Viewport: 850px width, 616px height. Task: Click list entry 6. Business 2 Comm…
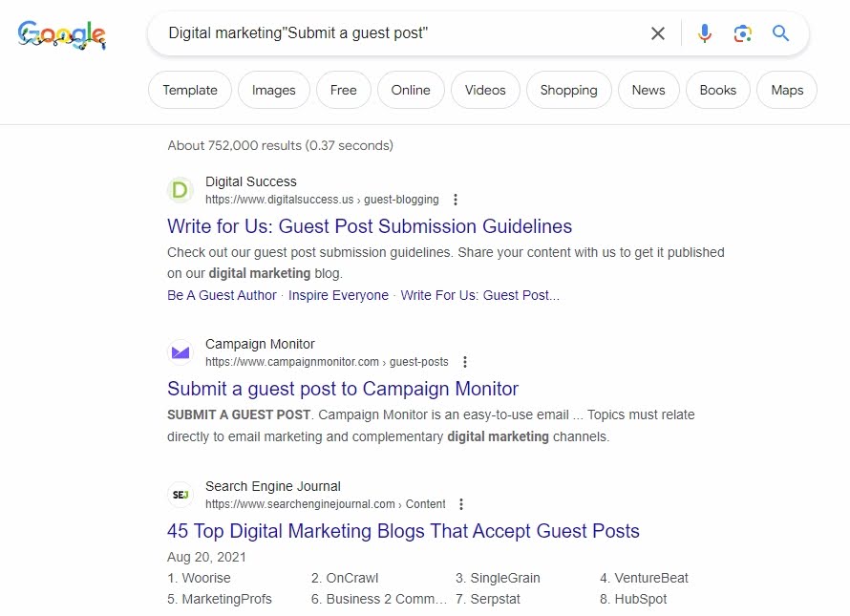tap(379, 599)
